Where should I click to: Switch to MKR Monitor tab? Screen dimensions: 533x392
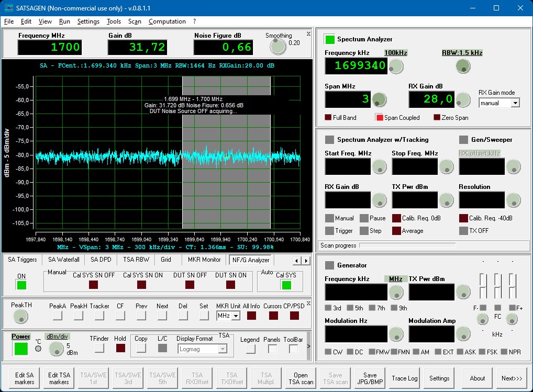click(204, 260)
